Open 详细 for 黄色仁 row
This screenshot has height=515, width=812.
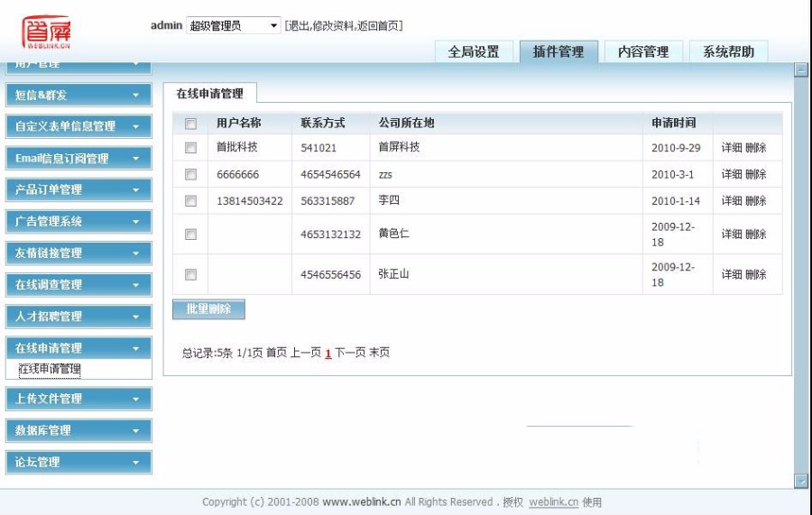pos(732,234)
